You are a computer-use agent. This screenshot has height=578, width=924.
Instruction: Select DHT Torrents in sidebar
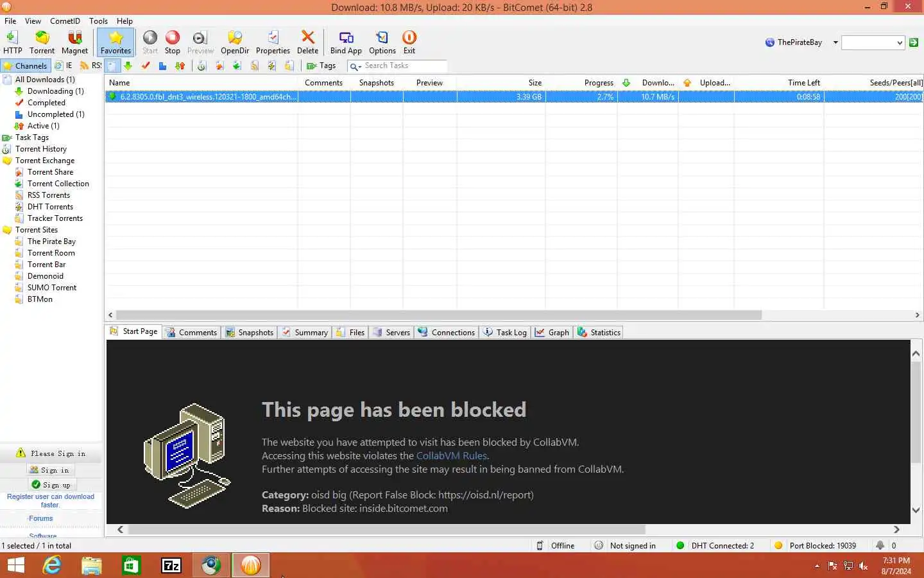(50, 207)
